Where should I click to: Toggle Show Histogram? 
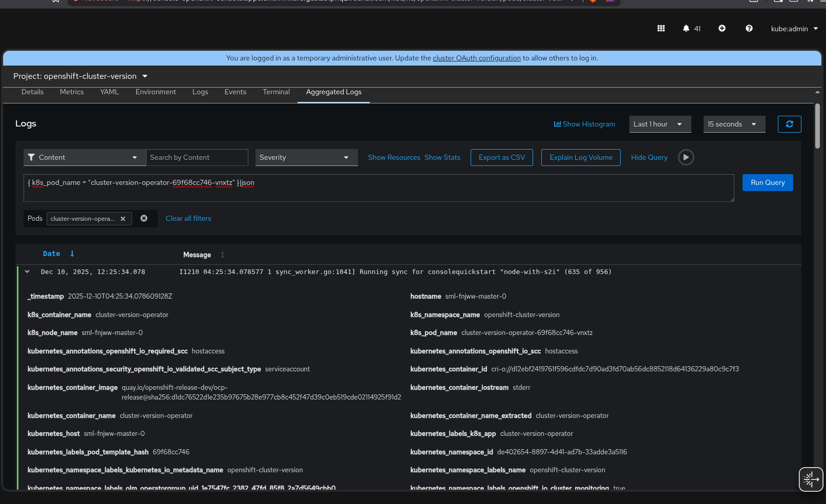(x=584, y=124)
